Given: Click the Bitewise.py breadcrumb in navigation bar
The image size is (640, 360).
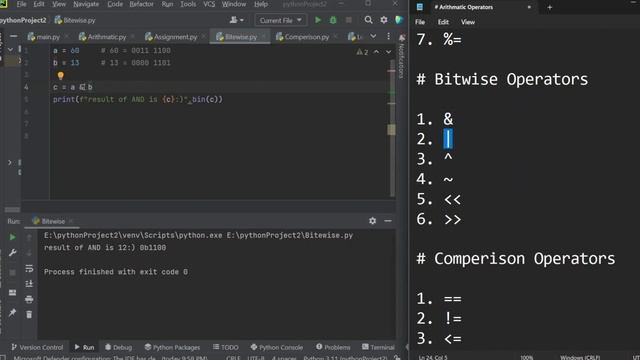Looking at the screenshot, I should coord(75,20).
